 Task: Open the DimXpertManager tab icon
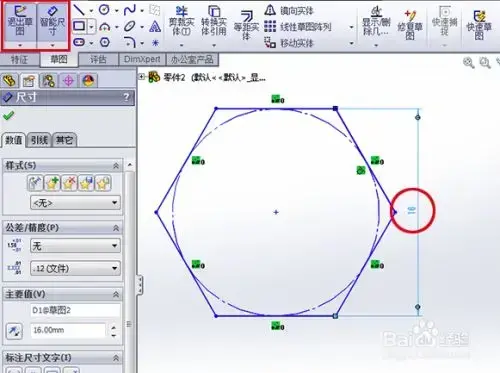69,81
